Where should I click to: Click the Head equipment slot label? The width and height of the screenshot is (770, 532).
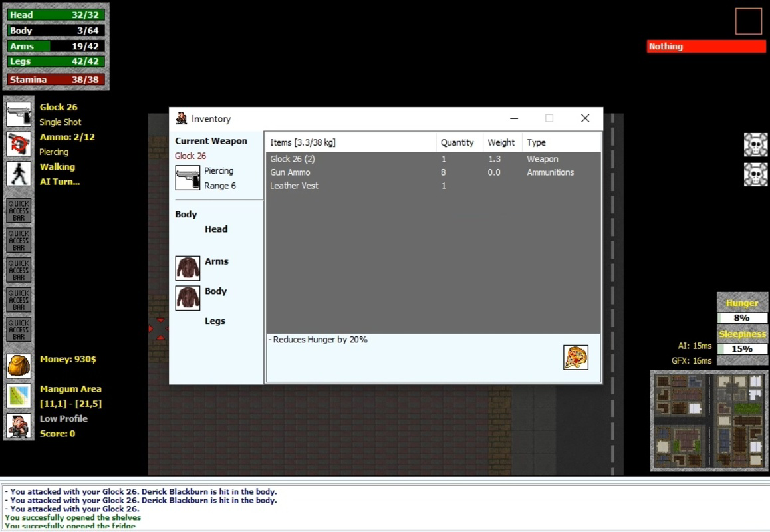tap(216, 229)
